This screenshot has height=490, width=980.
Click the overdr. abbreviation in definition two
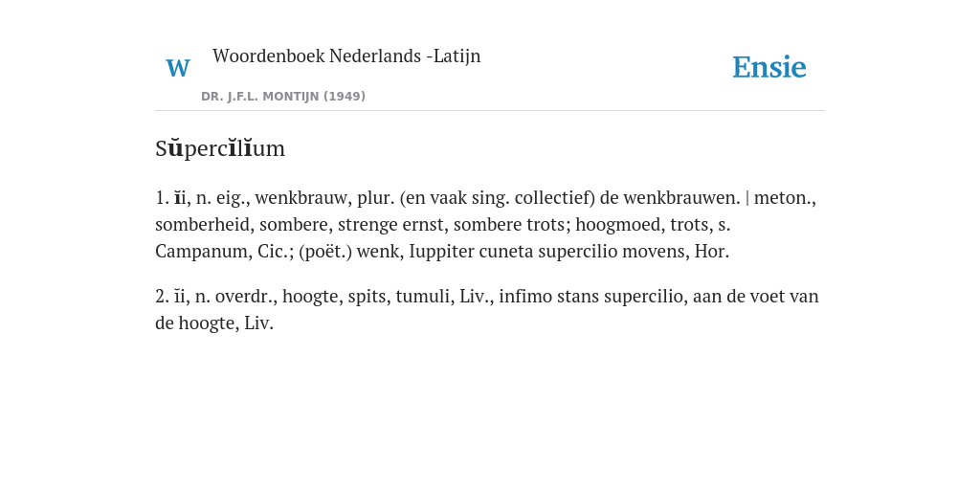244,297
